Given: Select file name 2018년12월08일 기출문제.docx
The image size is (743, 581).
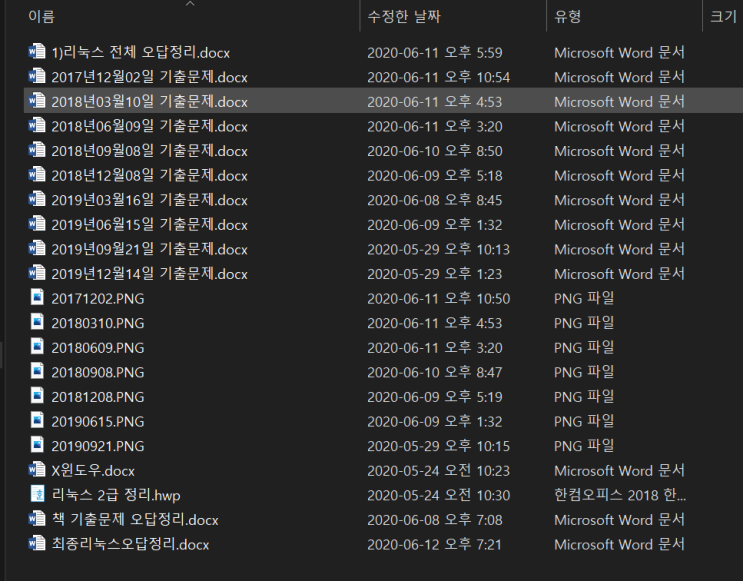Looking at the screenshot, I should [x=149, y=175].
